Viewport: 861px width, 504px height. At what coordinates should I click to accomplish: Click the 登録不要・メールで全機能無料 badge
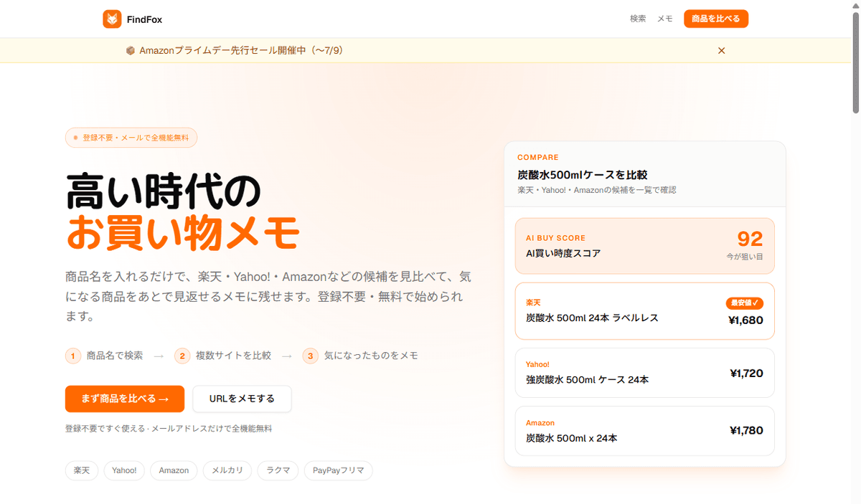[131, 137]
